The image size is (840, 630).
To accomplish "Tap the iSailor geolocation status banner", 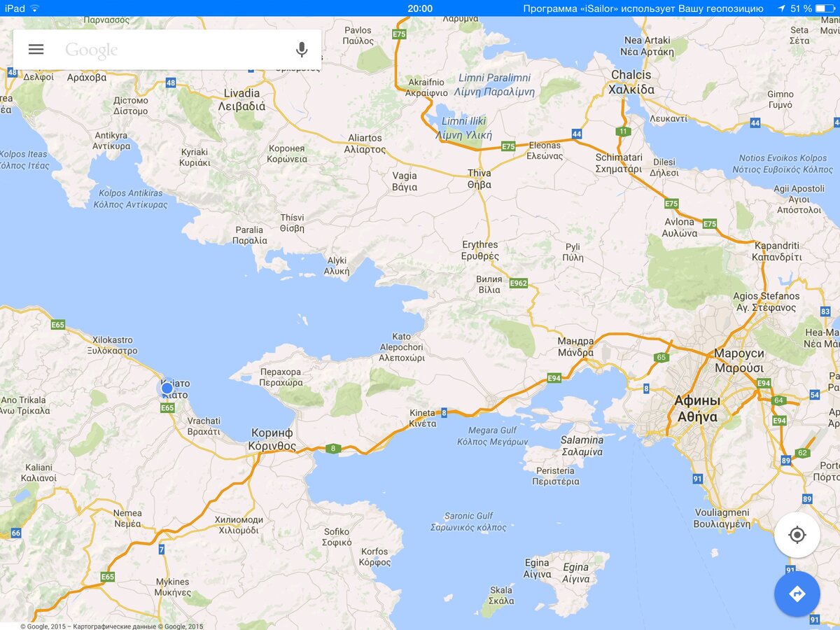I will pyautogui.click(x=643, y=8).
